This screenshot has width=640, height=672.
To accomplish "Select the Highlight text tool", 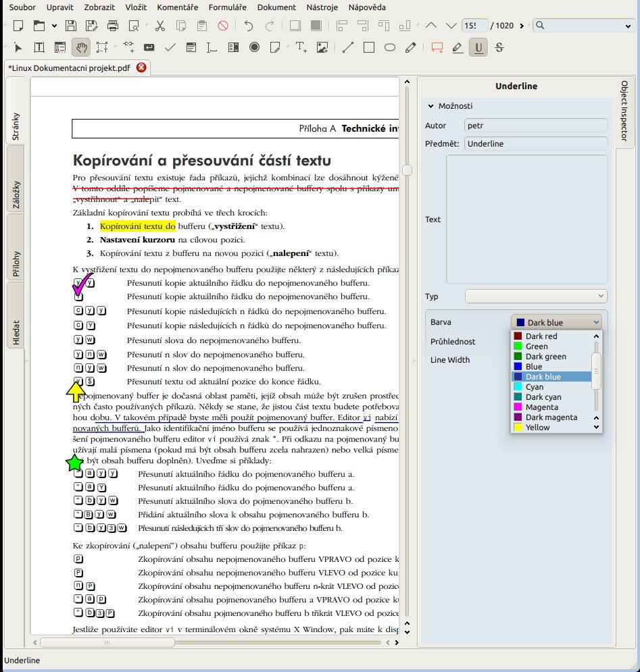I will (x=458, y=47).
